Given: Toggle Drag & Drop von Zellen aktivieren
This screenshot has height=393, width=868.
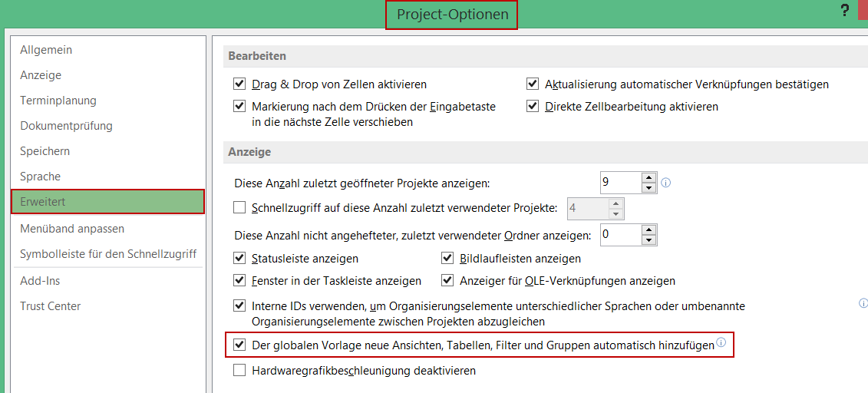Looking at the screenshot, I should pos(239,84).
